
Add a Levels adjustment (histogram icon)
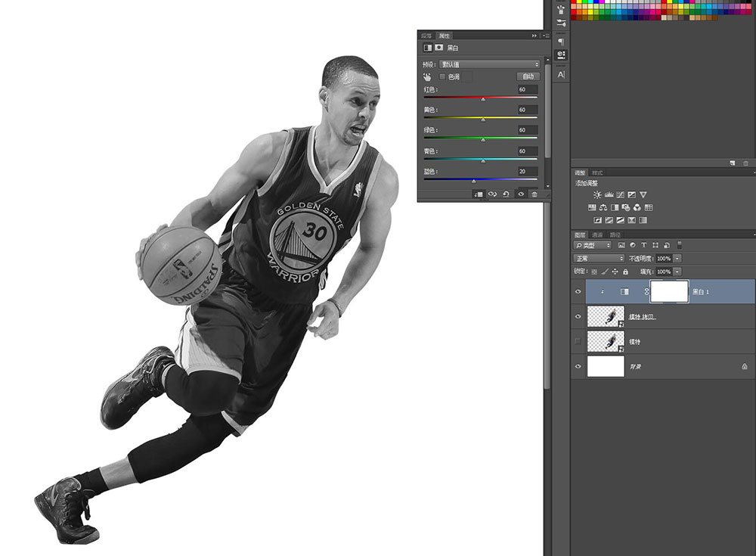coord(609,194)
